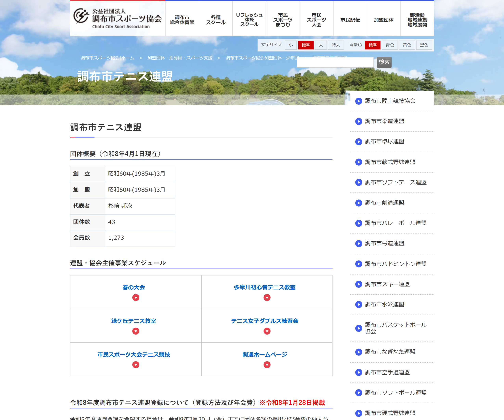This screenshot has width=504, height=420.
Task: Open the 各種スクール menu
Action: point(216,19)
